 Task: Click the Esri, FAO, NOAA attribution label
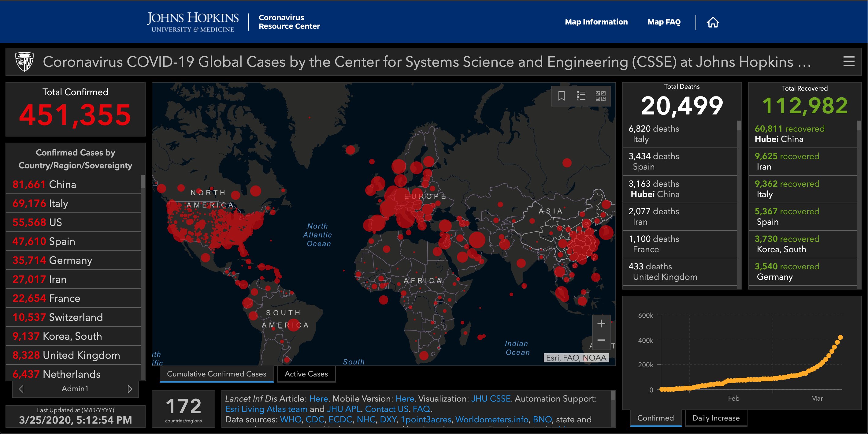tap(576, 358)
